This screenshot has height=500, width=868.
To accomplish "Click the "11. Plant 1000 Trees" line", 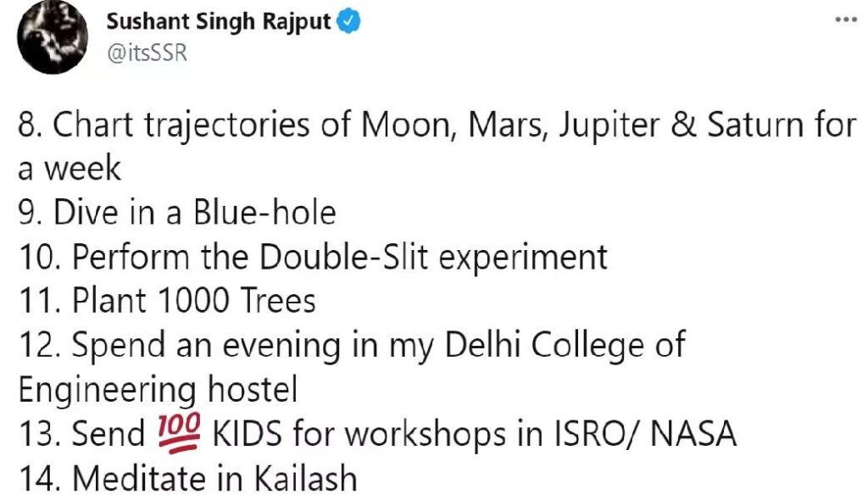I will point(167,300).
